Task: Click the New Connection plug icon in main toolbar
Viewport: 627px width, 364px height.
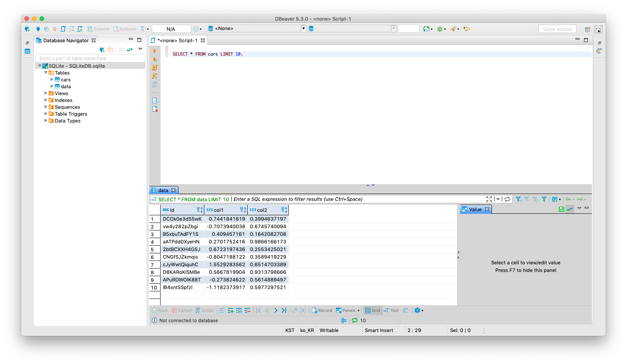Action: [x=27, y=29]
